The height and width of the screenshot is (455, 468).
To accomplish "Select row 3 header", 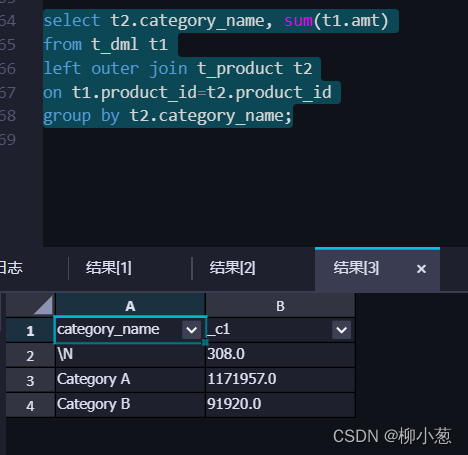I will [30, 380].
